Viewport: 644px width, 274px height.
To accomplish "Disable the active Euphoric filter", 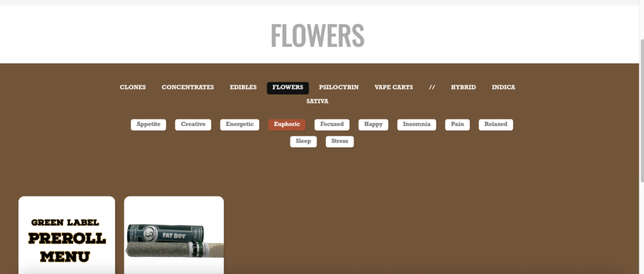I will pyautogui.click(x=287, y=124).
